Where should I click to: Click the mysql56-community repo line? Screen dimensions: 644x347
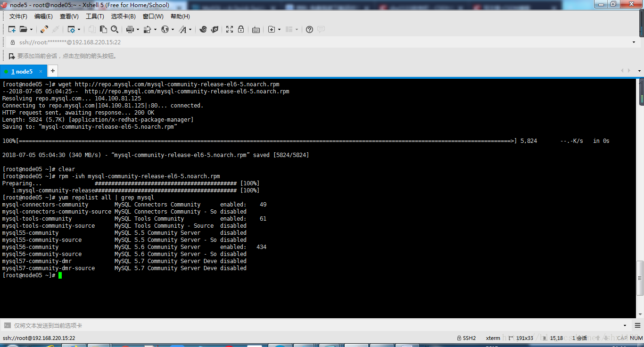[x=134, y=247]
